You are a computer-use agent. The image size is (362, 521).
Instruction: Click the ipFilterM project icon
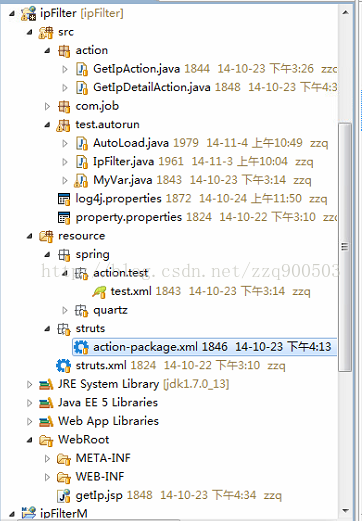click(28, 513)
